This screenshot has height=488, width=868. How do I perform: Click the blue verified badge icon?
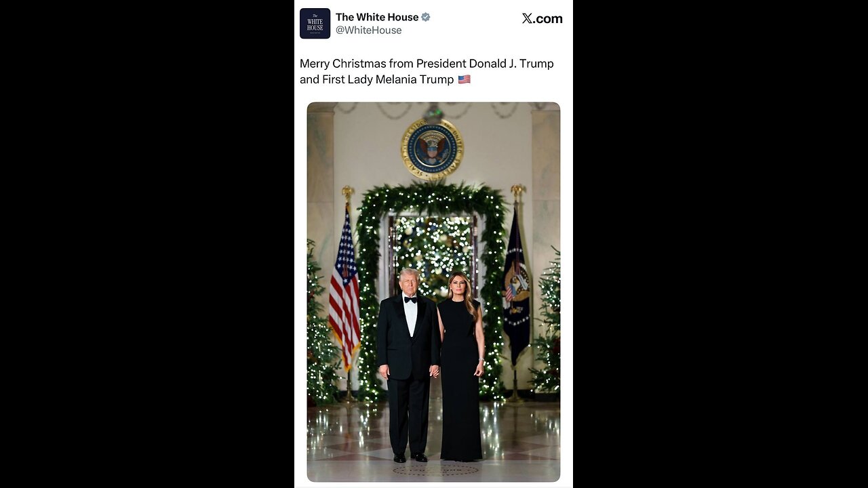[426, 17]
